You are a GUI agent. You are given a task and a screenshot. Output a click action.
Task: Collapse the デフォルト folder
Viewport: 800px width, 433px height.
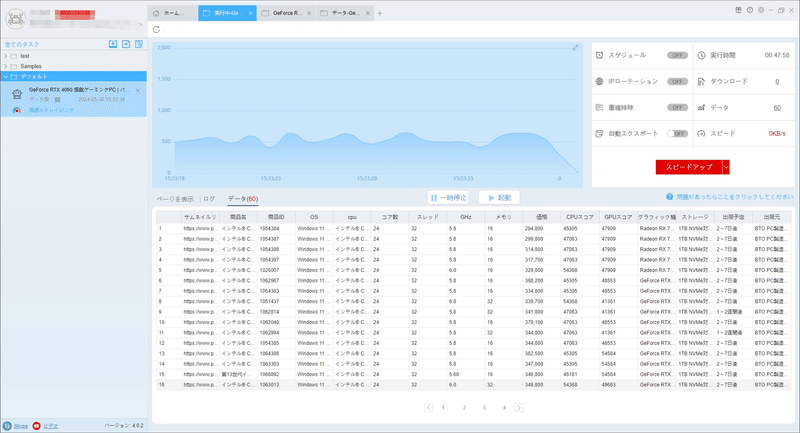point(6,77)
